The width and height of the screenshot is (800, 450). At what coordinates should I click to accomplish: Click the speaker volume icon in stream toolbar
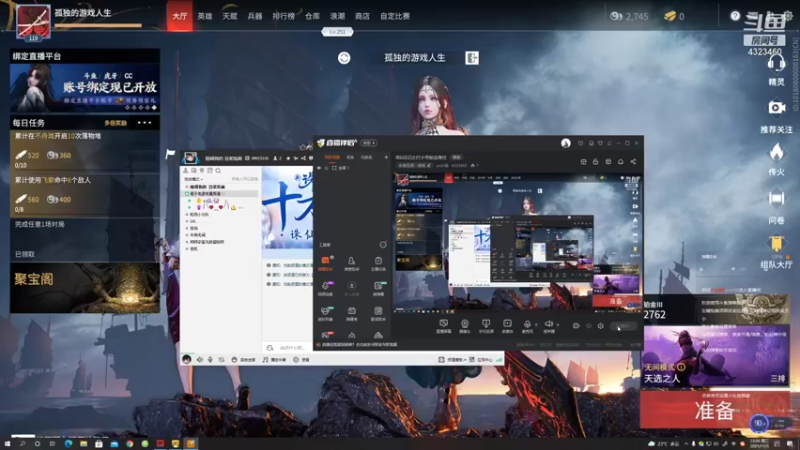tap(548, 324)
